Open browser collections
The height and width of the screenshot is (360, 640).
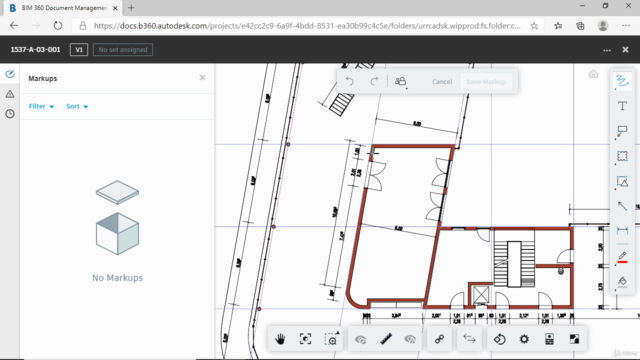coord(580,26)
